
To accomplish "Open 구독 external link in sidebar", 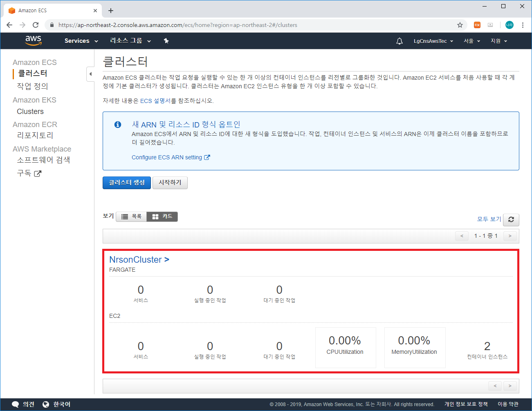I will click(29, 173).
